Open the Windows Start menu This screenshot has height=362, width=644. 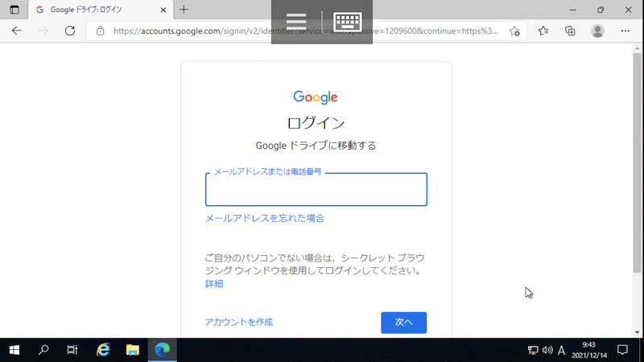pos(14,350)
